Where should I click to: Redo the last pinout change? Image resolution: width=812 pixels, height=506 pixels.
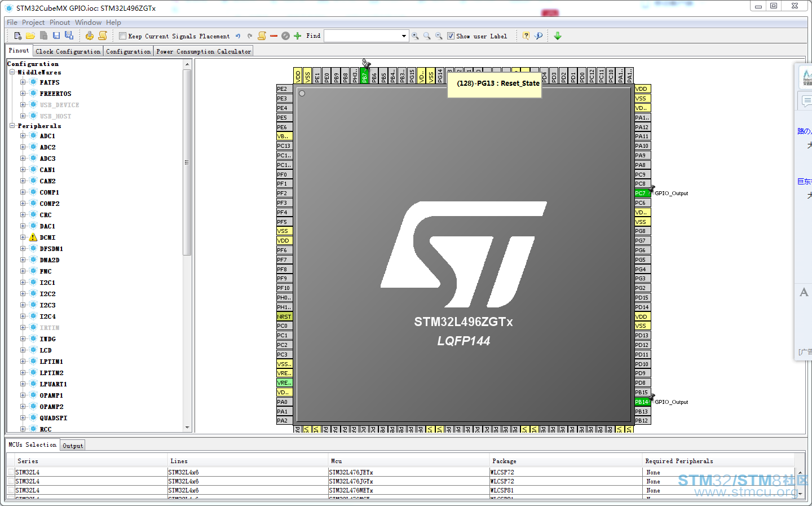250,36
